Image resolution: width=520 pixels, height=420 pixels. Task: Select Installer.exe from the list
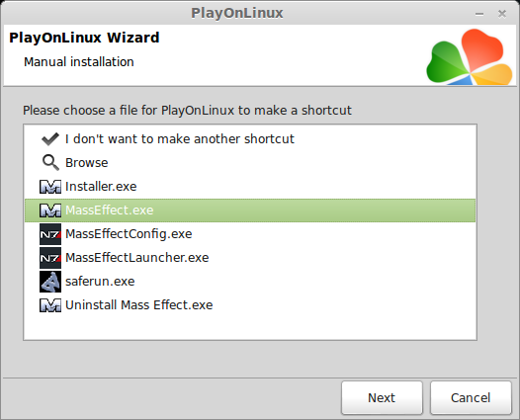pos(101,187)
